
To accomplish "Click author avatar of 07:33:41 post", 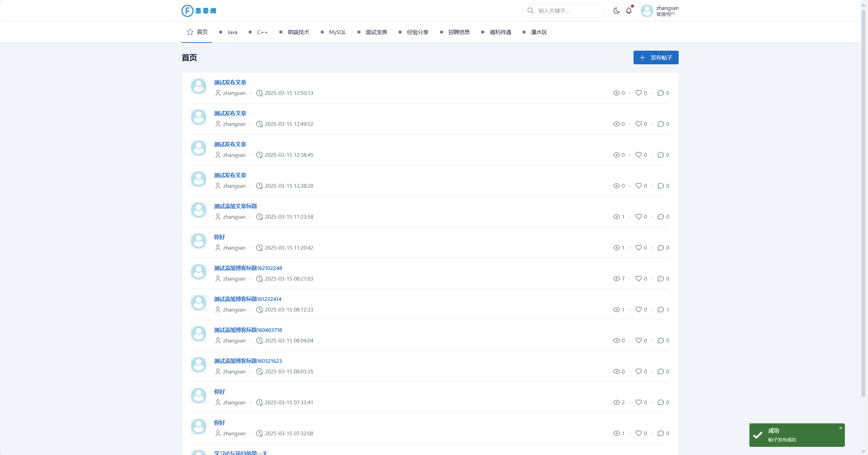I will click(x=198, y=395).
